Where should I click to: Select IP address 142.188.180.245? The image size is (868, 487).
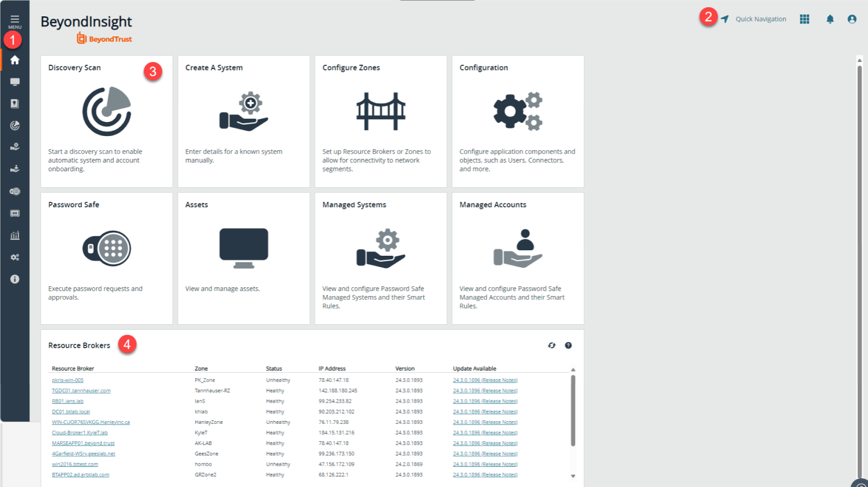coord(338,391)
